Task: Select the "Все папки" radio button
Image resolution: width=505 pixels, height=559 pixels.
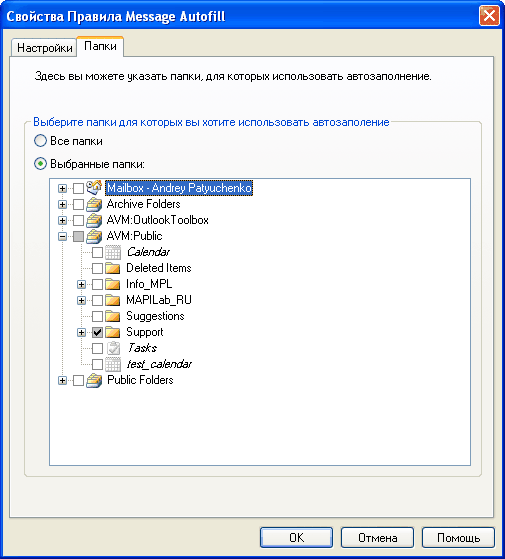Action: (40, 141)
